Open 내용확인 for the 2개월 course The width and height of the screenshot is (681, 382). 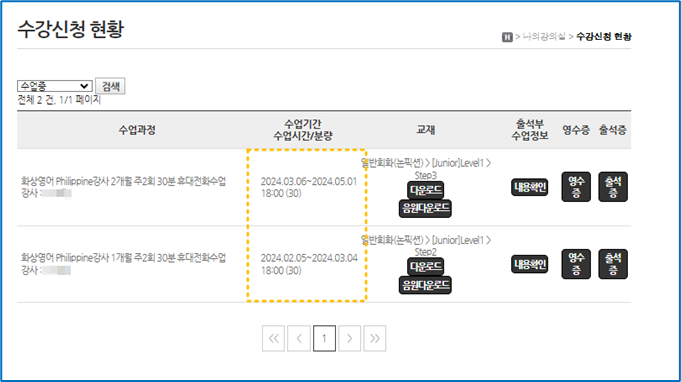pos(529,187)
